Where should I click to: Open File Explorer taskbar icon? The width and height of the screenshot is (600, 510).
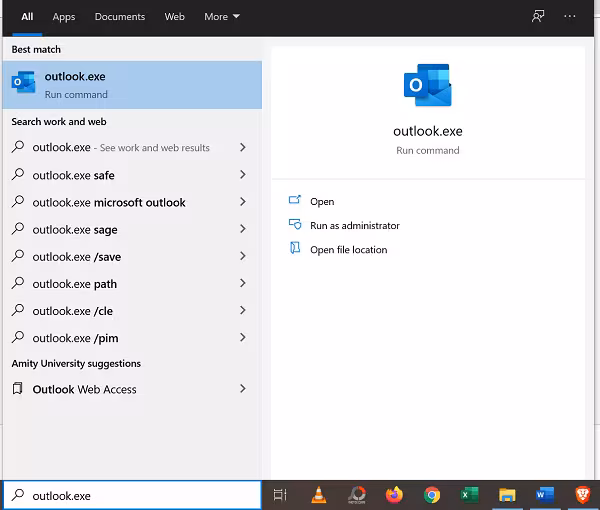(507, 494)
